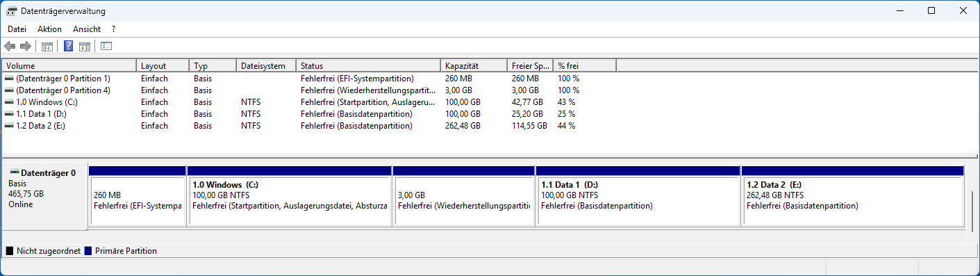Screen dimensions: 980x276
Task: Select the 1.0 Windows (C:) volume row
Action: coord(310,102)
